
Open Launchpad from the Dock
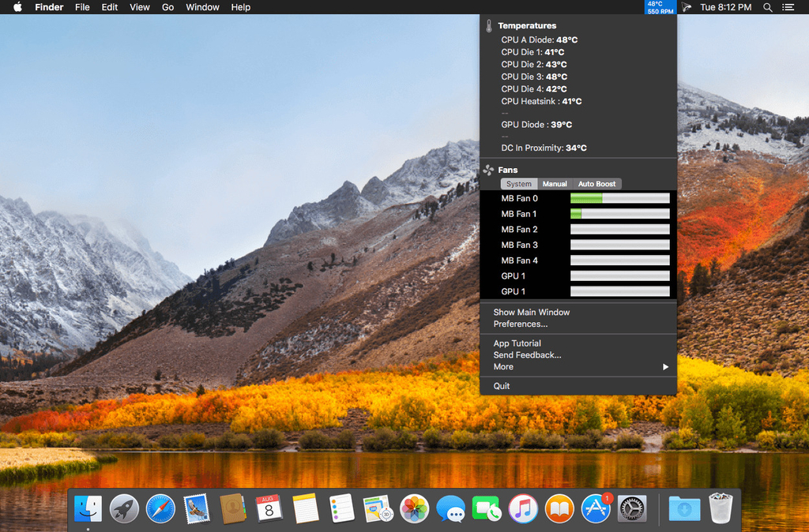124,509
